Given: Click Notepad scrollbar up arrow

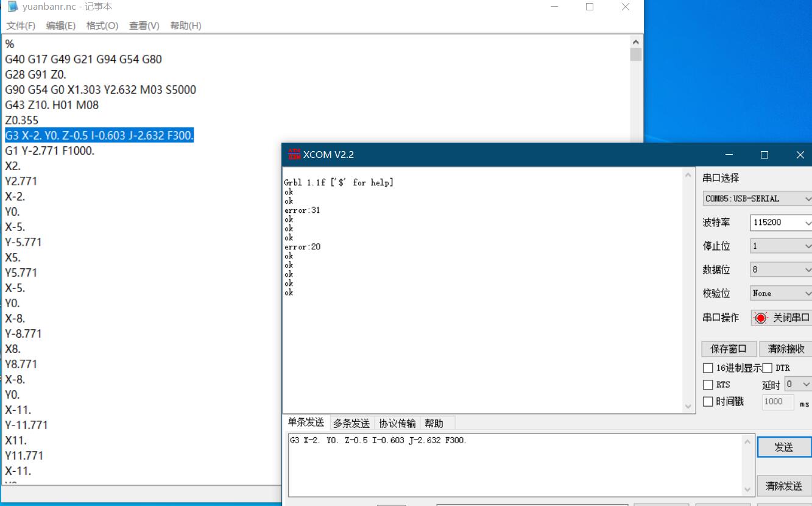Looking at the screenshot, I should click(x=636, y=43).
